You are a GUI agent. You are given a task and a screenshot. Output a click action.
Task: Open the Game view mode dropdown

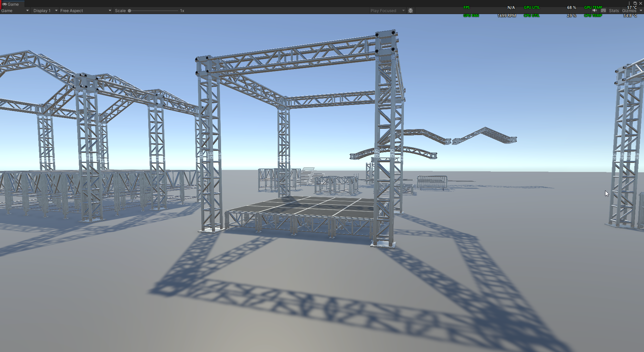click(x=15, y=11)
